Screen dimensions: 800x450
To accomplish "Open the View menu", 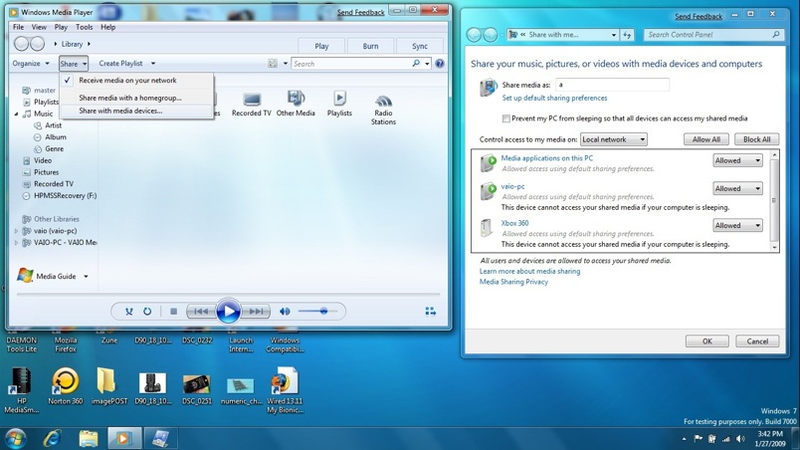I will pyautogui.click(x=39, y=27).
